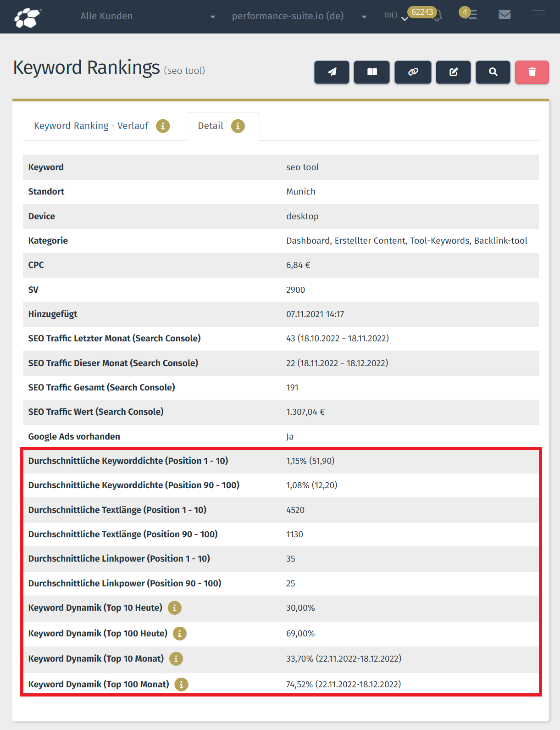Click info icon beside Keyword Ranking - Verlauf
The height and width of the screenshot is (730, 560).
(x=163, y=126)
